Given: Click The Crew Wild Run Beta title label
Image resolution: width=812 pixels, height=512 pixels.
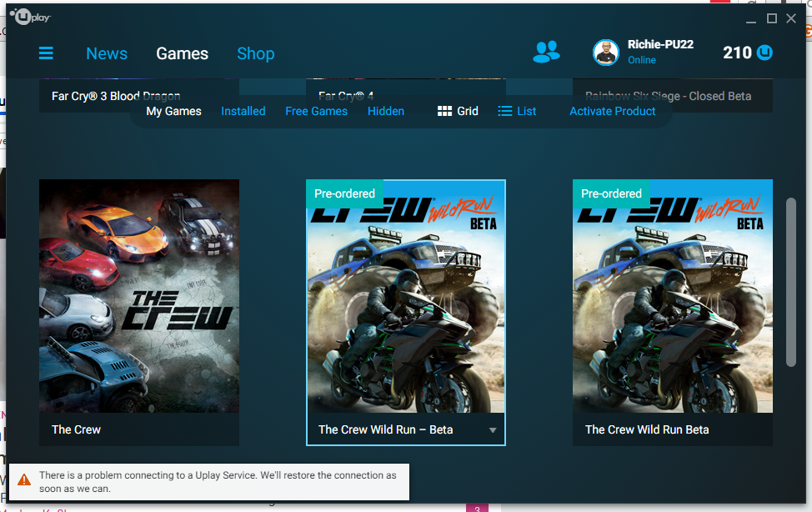Looking at the screenshot, I should [647, 429].
